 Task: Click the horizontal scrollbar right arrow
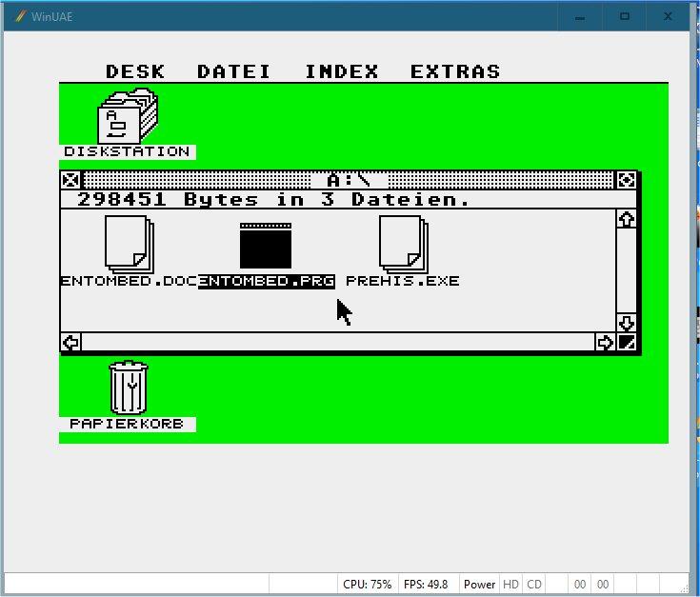(605, 342)
